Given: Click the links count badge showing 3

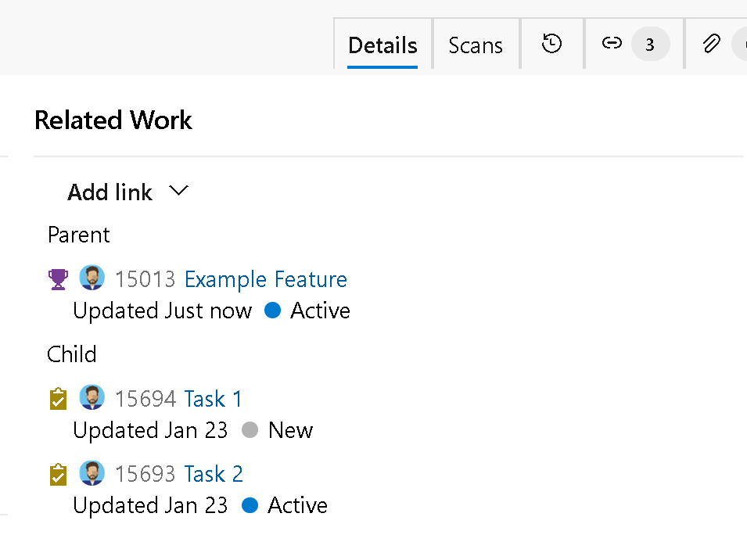Looking at the screenshot, I should 650,45.
